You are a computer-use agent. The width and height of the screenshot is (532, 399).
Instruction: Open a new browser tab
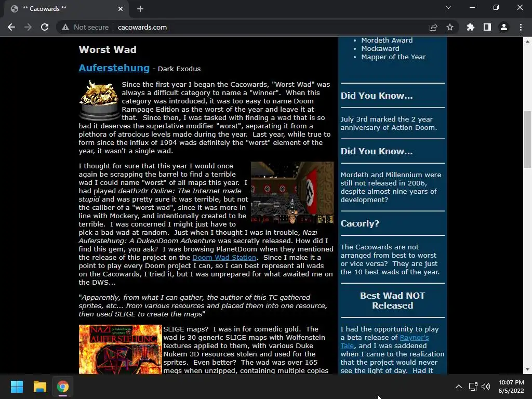tap(140, 9)
